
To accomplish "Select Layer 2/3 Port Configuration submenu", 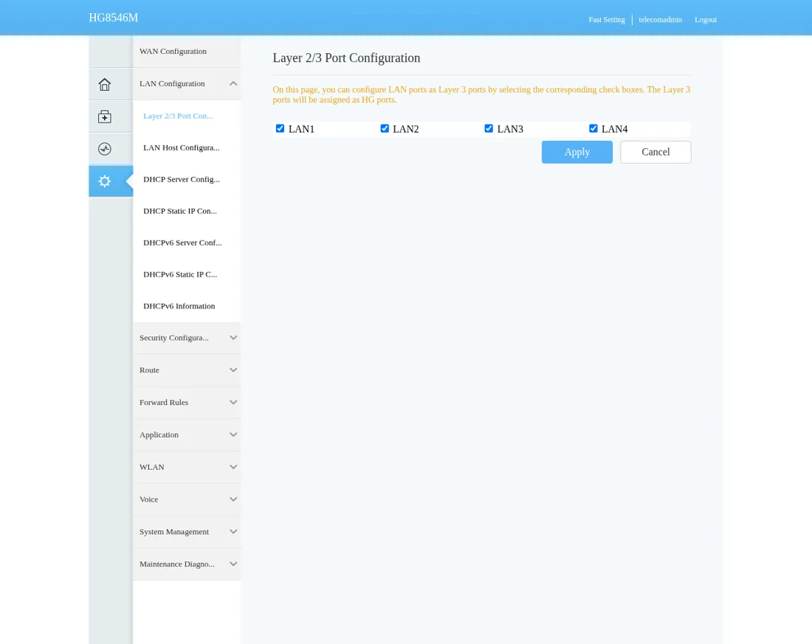I will click(x=187, y=116).
